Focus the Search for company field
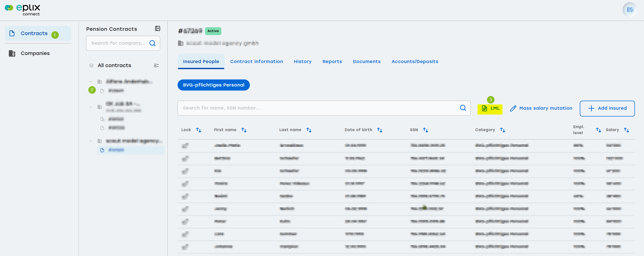644x256 pixels. [x=118, y=43]
